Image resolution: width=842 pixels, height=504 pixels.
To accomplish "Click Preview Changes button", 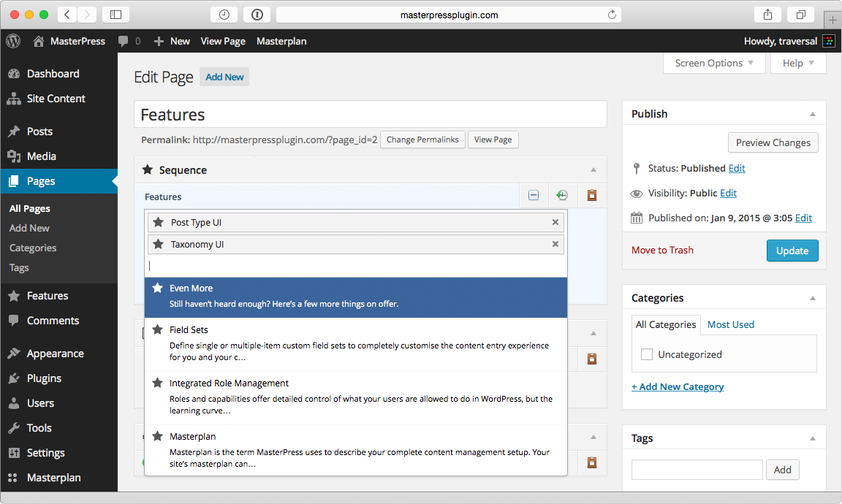I will (x=773, y=142).
